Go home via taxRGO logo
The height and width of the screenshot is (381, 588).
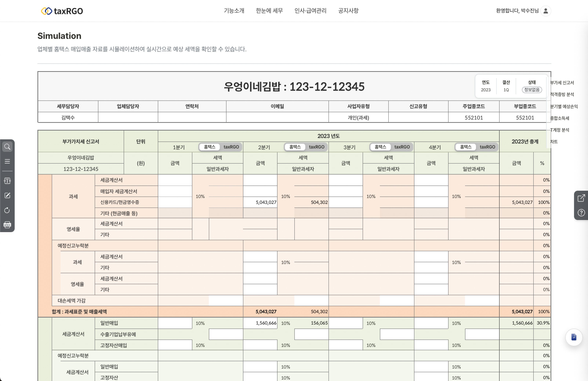(x=62, y=11)
